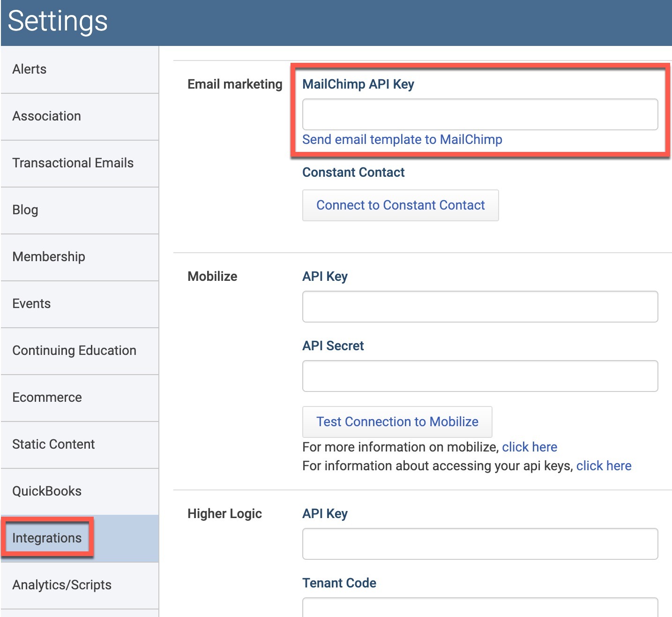Image resolution: width=672 pixels, height=617 pixels.
Task: Select Static Content in the sidebar
Action: point(80,444)
